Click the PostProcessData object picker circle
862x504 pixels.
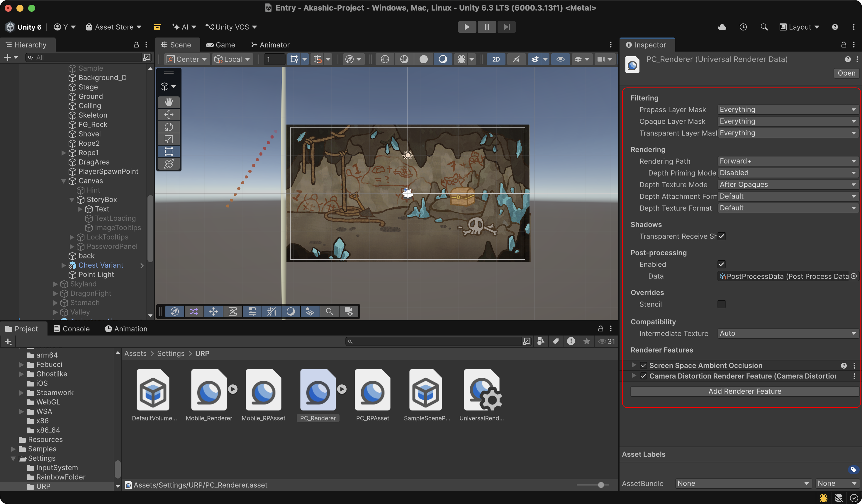[854, 276]
